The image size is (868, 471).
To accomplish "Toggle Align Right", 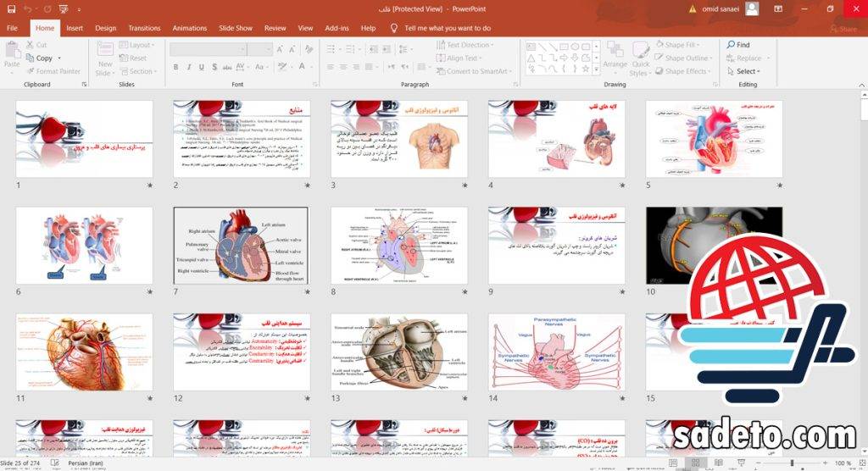I will tap(356, 67).
